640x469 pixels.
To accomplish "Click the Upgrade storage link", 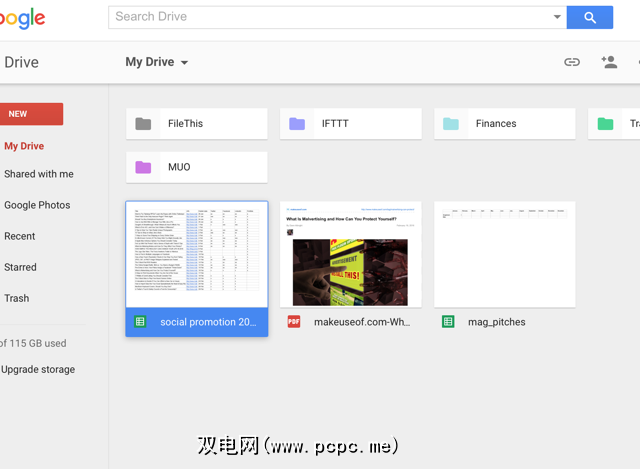I will coord(38,369).
